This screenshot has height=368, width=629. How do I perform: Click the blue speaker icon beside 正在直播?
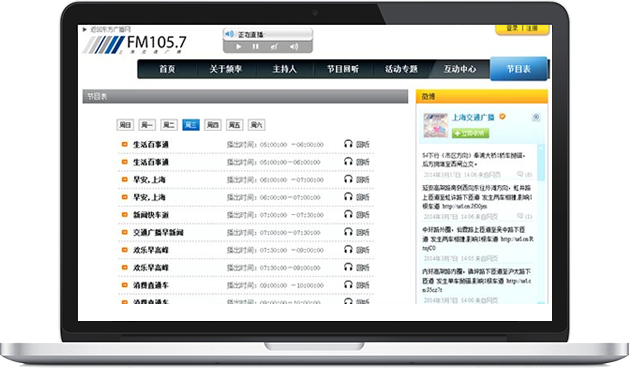(x=229, y=34)
